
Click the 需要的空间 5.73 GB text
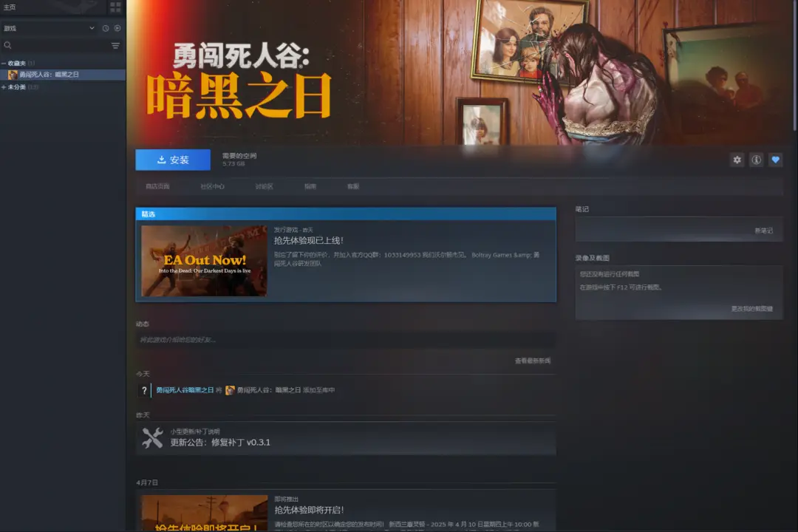coord(239,160)
